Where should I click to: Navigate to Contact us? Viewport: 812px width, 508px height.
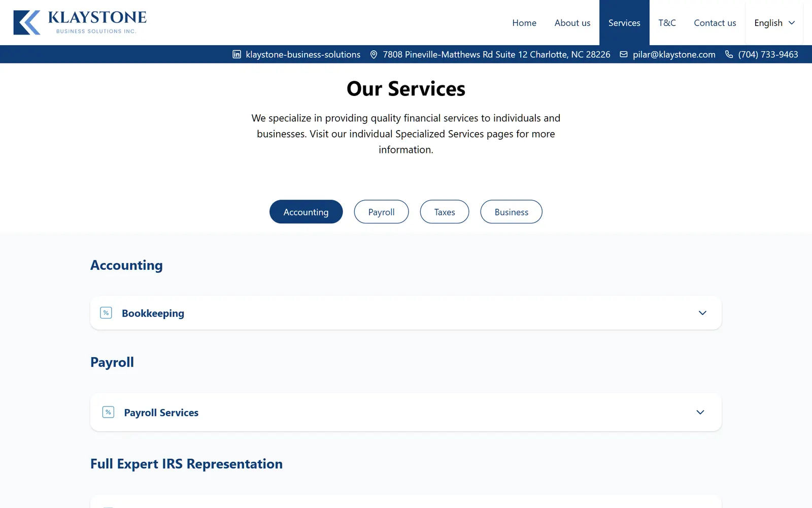point(715,23)
